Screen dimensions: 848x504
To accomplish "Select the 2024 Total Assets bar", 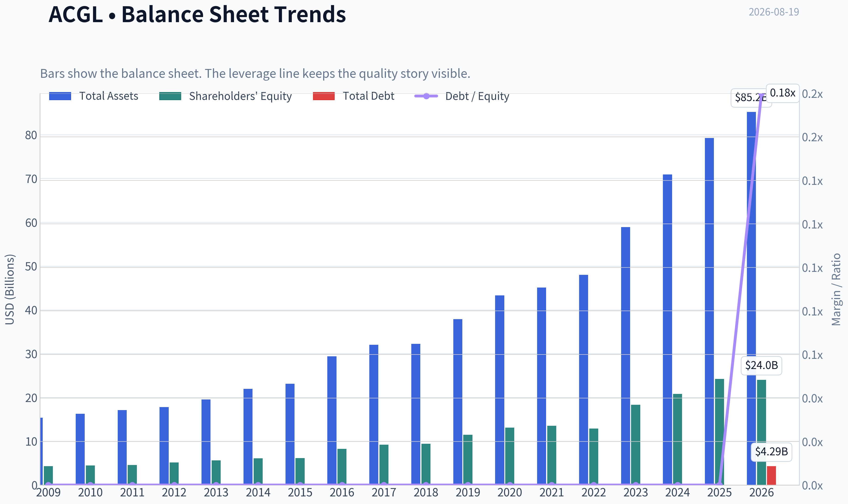I will click(667, 330).
